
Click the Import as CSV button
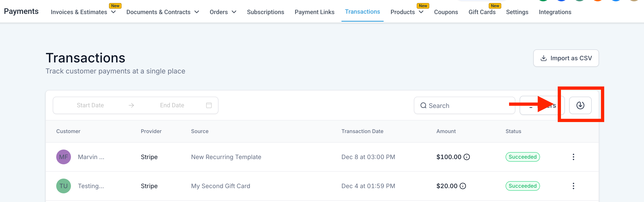pos(566,58)
